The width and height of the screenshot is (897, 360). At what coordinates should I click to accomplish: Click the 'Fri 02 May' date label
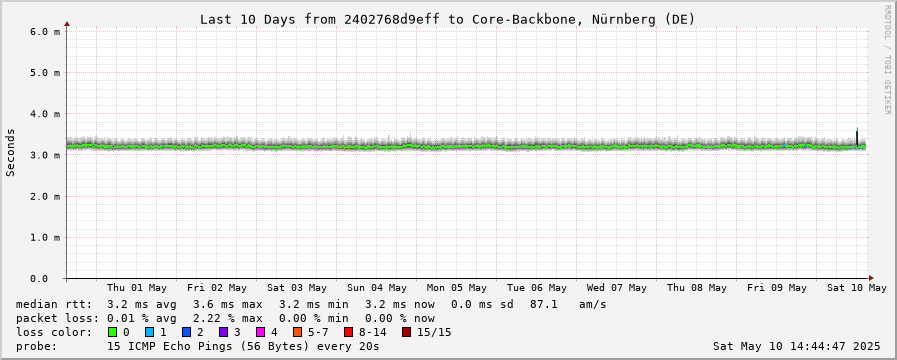pyautogui.click(x=217, y=288)
